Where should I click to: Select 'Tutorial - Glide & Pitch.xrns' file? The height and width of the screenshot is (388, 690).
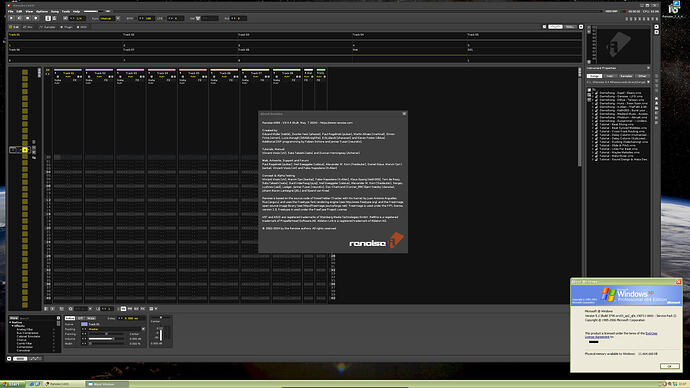tap(617, 146)
